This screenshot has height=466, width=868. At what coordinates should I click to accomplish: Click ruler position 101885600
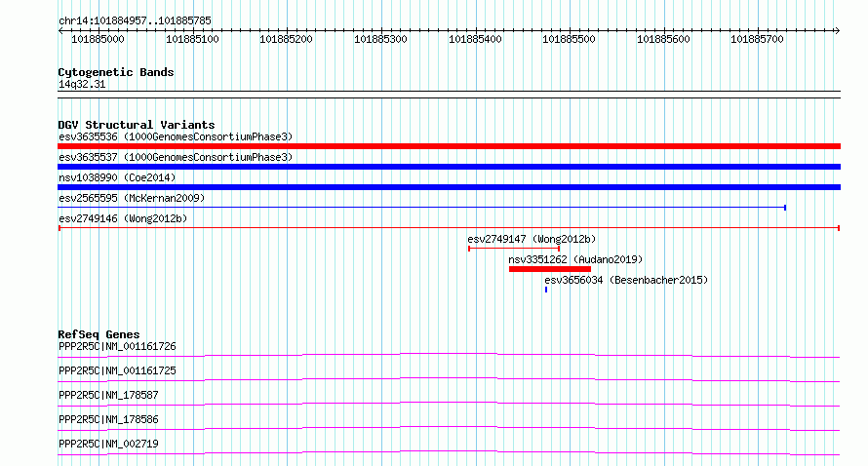tap(664, 39)
